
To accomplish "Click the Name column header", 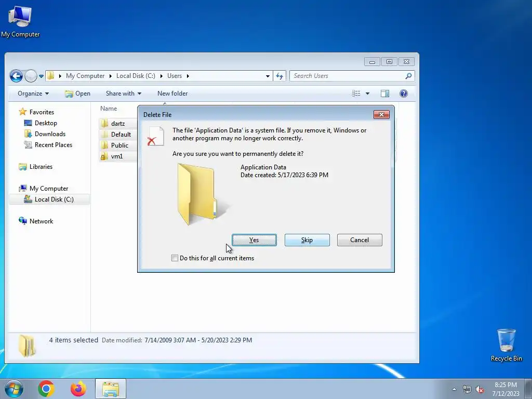I will [x=109, y=109].
